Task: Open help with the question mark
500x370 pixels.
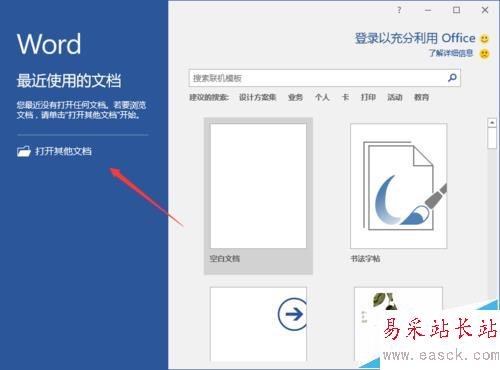Action: pos(399,10)
